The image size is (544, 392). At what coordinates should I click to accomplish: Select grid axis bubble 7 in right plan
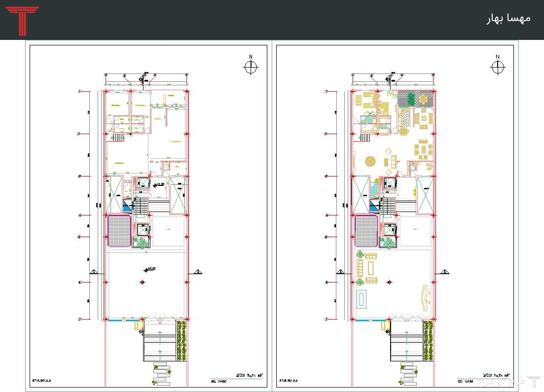tap(326, 319)
